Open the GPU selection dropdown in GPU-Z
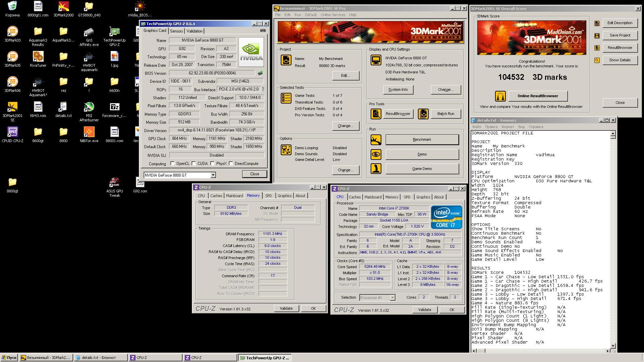Image resolution: width=644 pixels, height=362 pixels. click(213, 175)
